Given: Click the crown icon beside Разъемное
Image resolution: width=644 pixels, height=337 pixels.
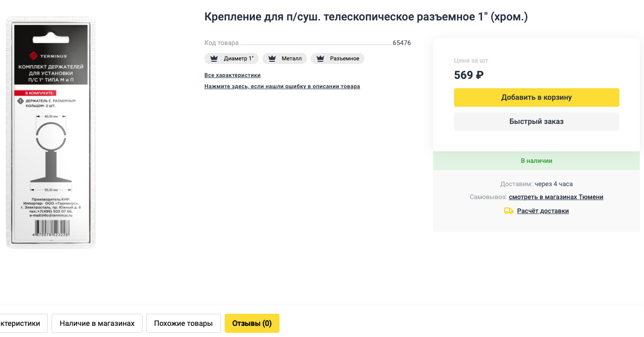Looking at the screenshot, I should (x=320, y=58).
